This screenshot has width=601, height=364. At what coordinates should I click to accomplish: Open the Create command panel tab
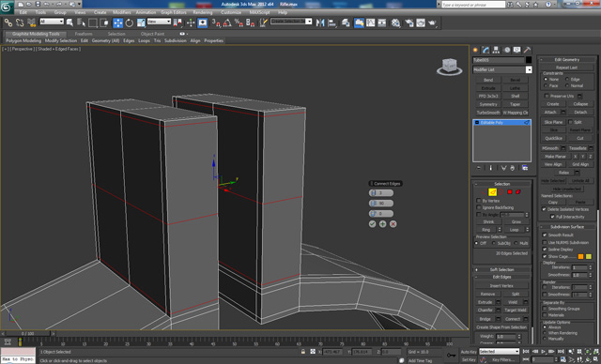pos(476,50)
